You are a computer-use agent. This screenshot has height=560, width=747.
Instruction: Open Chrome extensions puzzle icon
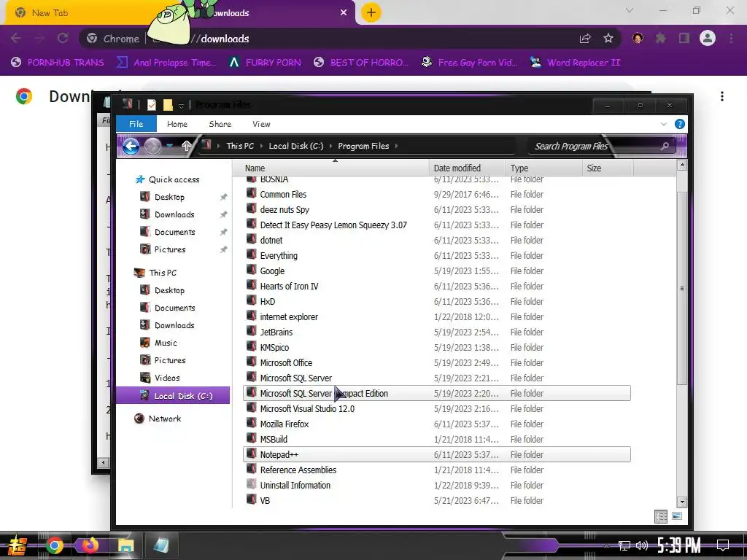coord(660,38)
